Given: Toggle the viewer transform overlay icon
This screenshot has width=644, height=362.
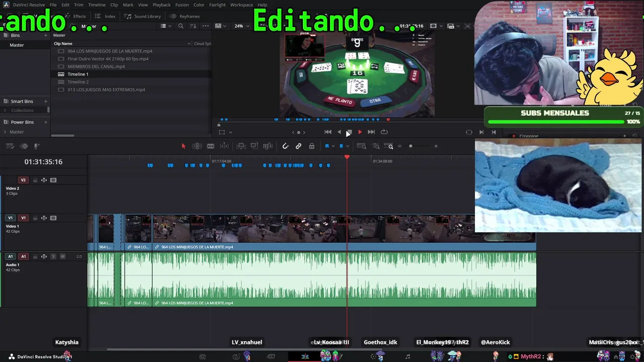Looking at the screenshot, I should (222, 132).
